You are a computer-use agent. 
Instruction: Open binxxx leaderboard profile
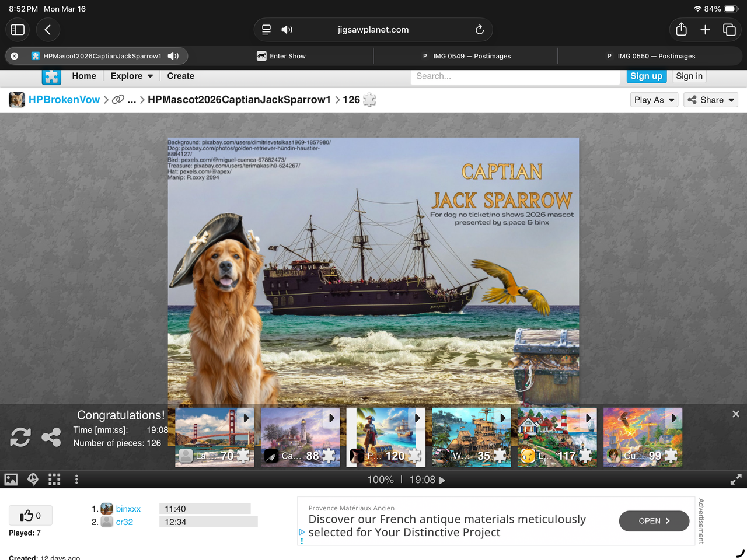point(128,509)
